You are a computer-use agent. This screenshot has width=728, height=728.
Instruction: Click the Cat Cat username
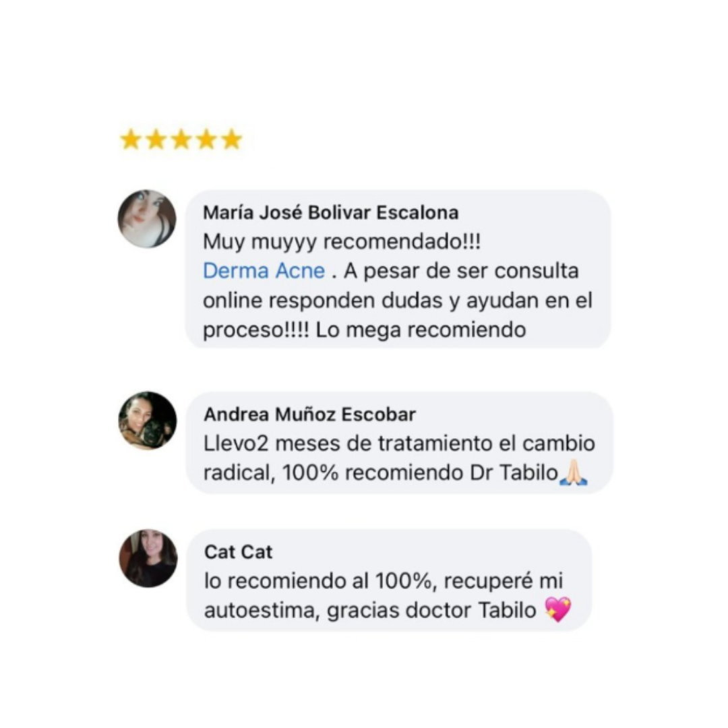pos(238,552)
